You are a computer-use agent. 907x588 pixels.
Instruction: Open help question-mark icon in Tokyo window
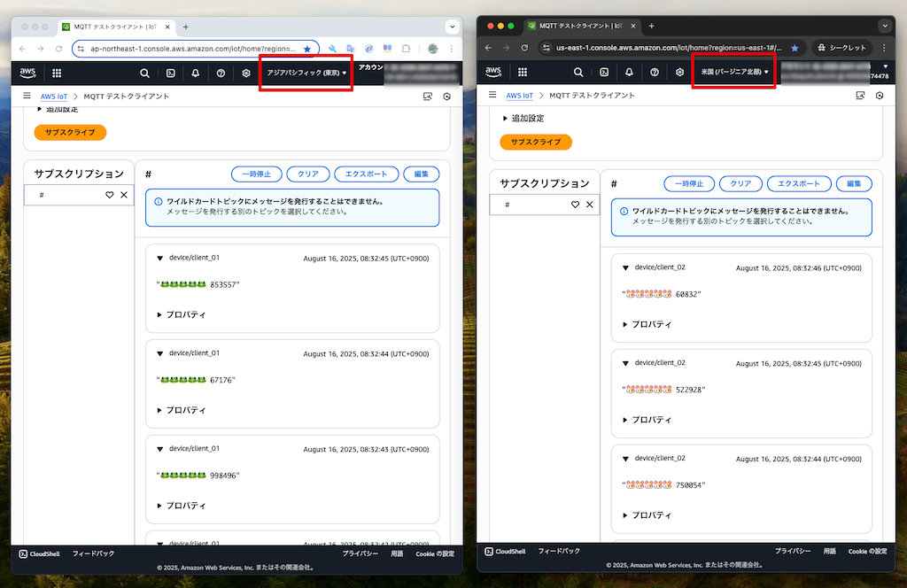point(221,73)
